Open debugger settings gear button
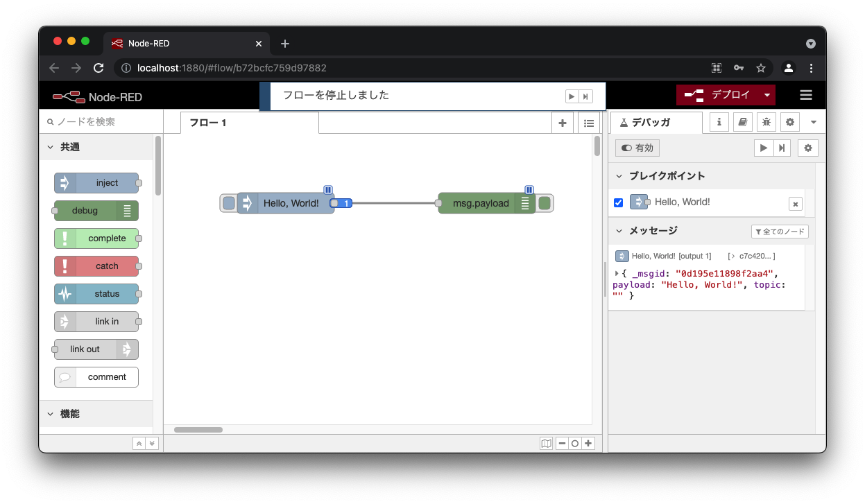 (808, 148)
